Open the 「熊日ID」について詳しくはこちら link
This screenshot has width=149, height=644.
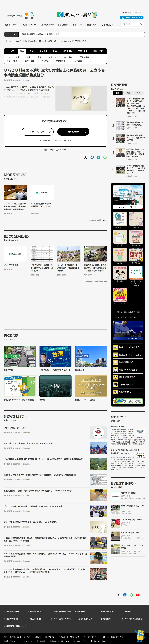click(56, 141)
